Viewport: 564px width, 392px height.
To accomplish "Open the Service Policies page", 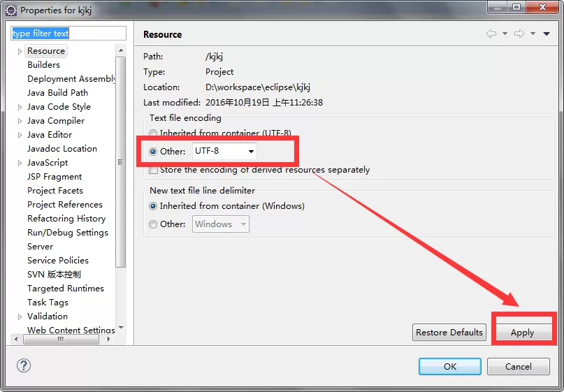I will [58, 261].
